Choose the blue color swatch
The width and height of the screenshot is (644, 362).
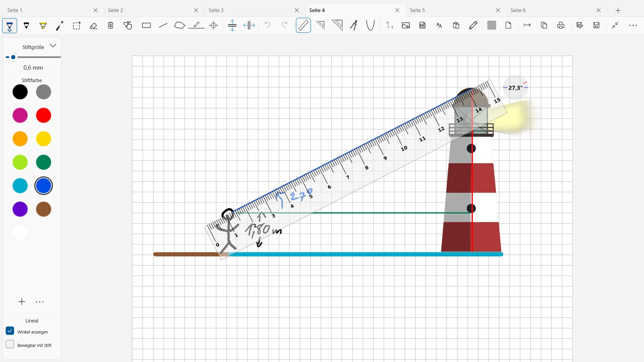pyautogui.click(x=44, y=186)
